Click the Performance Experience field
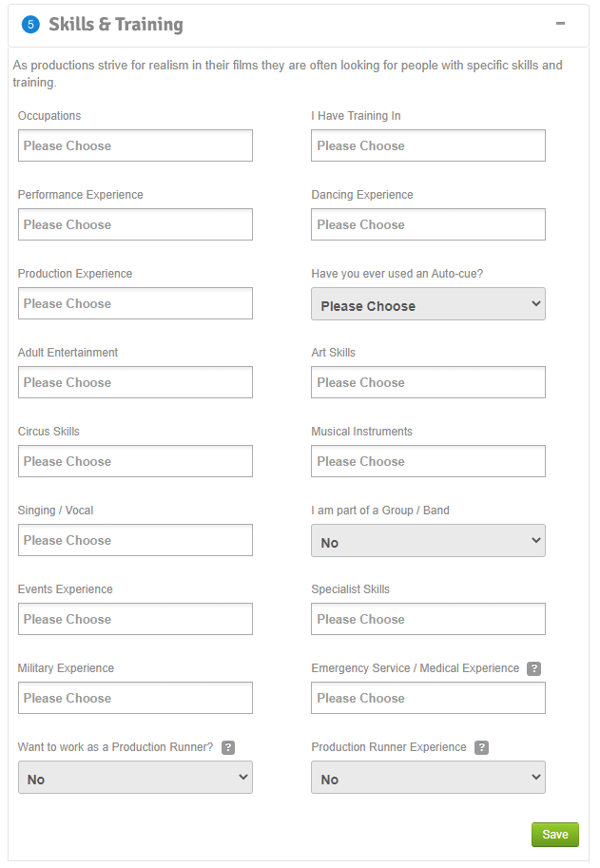600x868 pixels. [x=135, y=224]
